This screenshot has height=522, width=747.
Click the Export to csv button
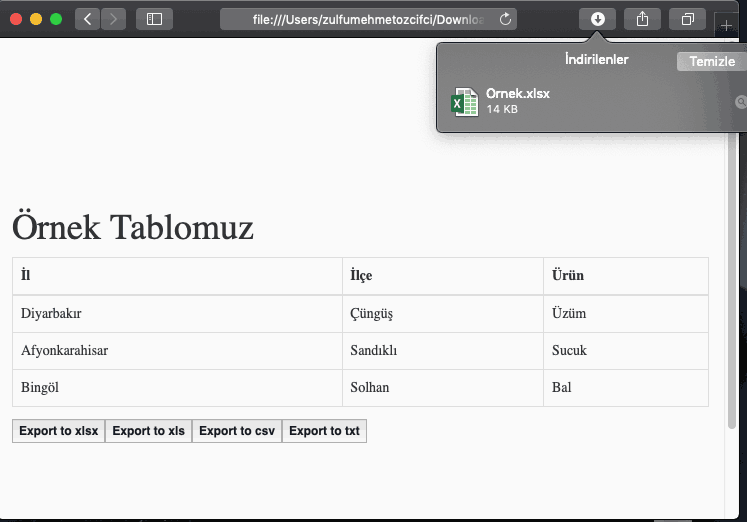[237, 431]
